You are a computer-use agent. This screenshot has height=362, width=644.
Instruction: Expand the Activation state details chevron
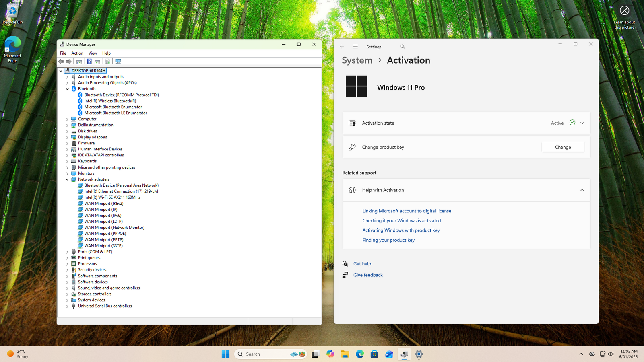tap(582, 123)
